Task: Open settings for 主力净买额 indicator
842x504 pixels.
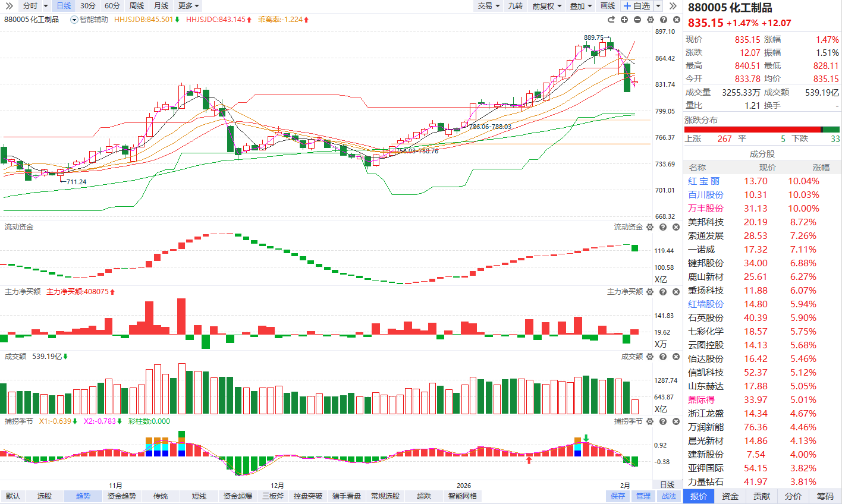Action: tap(650, 292)
